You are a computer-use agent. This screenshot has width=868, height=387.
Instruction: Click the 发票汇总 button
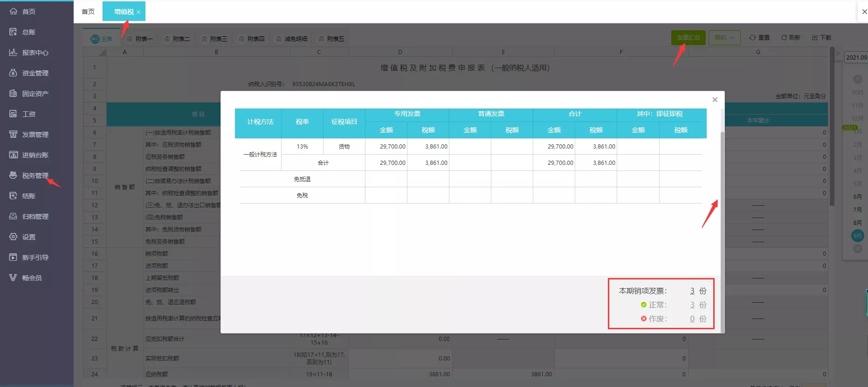[688, 38]
